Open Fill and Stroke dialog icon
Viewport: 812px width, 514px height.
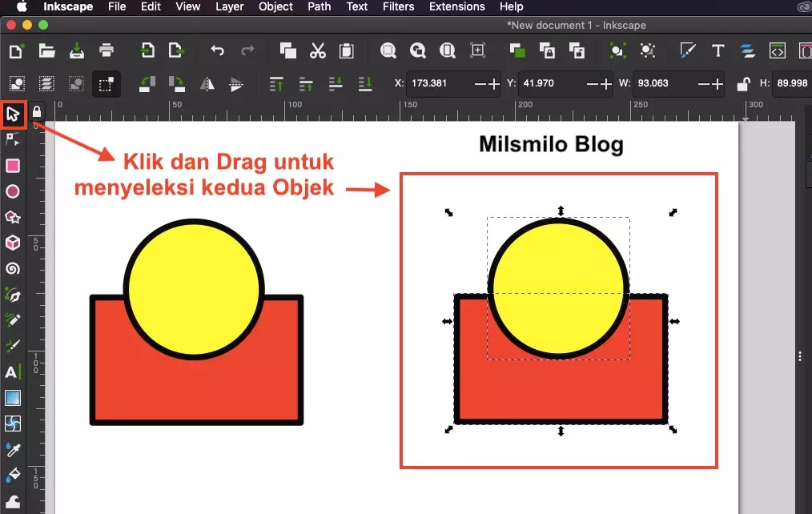pyautogui.click(x=688, y=50)
